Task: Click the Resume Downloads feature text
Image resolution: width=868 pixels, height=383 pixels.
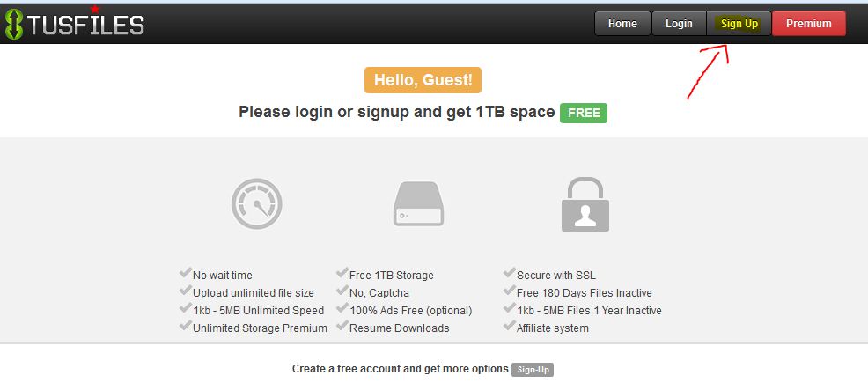Action: pos(400,328)
